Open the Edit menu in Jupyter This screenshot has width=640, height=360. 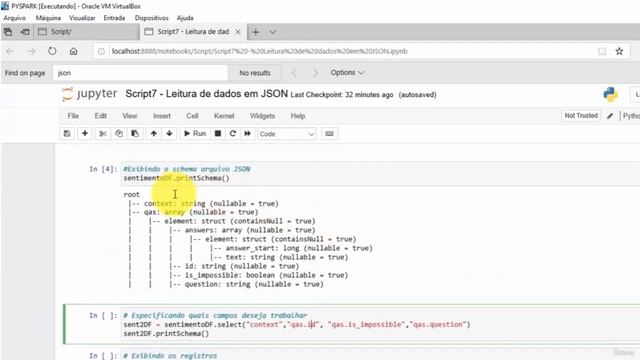click(x=100, y=116)
